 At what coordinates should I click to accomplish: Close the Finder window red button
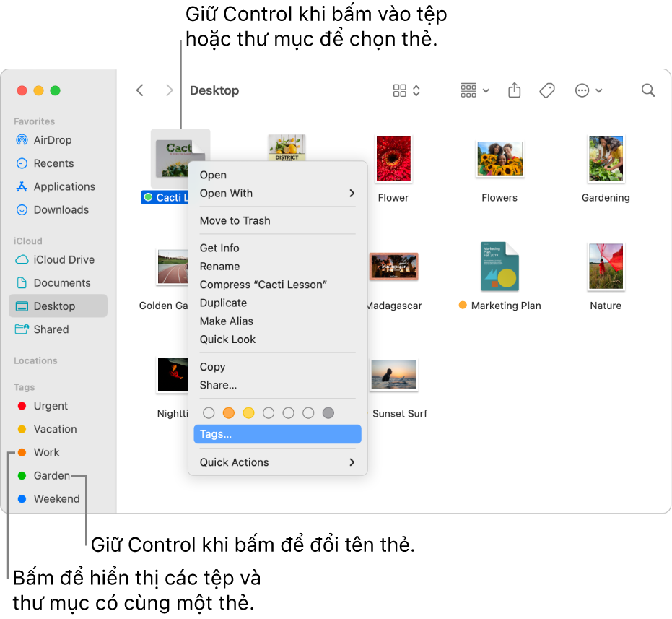pyautogui.click(x=22, y=90)
